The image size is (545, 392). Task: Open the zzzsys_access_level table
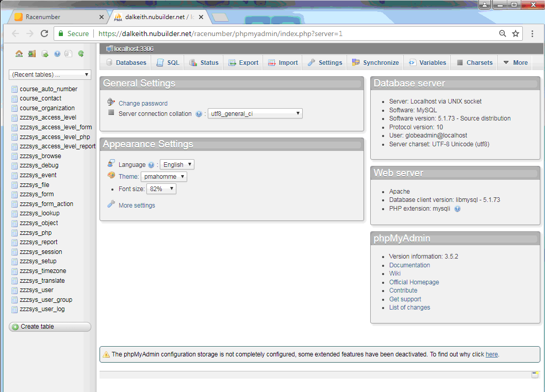[x=48, y=118]
